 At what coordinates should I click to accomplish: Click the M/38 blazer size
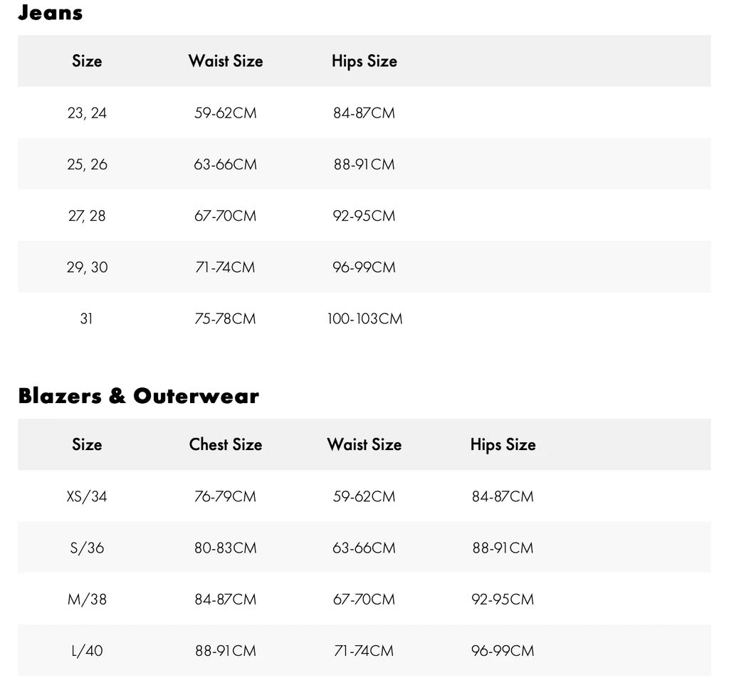87,599
